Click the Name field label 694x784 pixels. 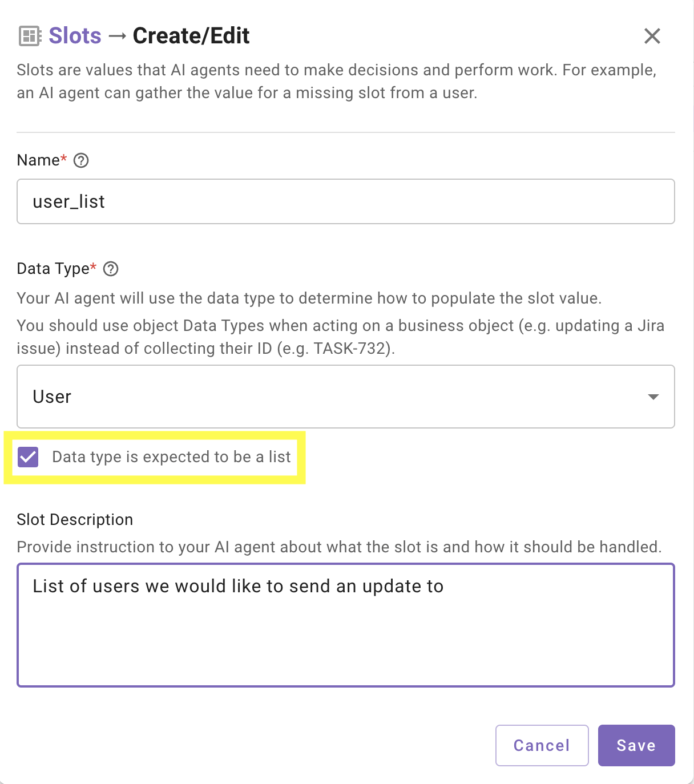pos(38,160)
